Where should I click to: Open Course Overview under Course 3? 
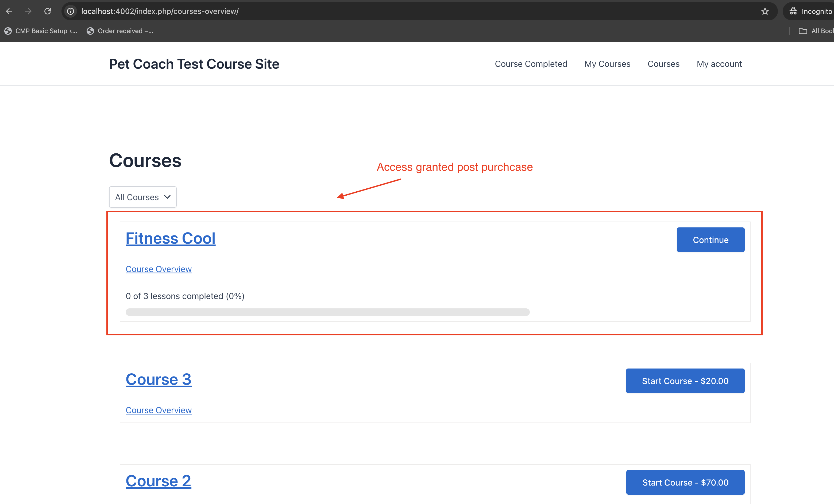click(x=159, y=410)
